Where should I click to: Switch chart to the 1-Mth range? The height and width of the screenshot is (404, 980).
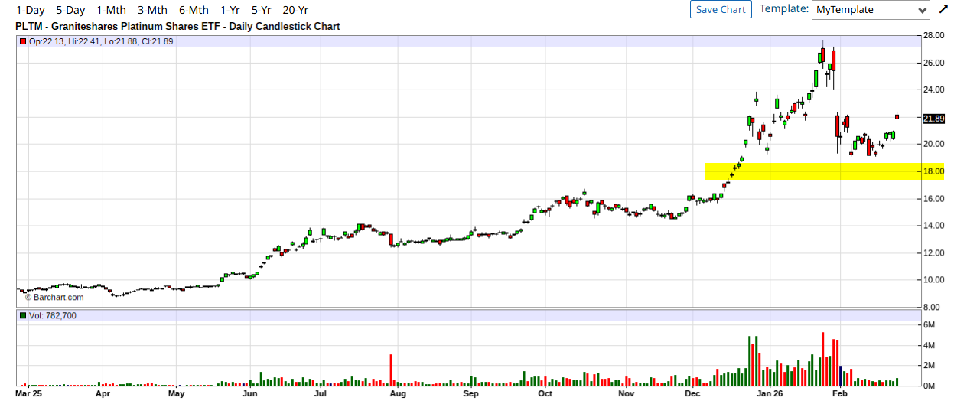tap(111, 10)
